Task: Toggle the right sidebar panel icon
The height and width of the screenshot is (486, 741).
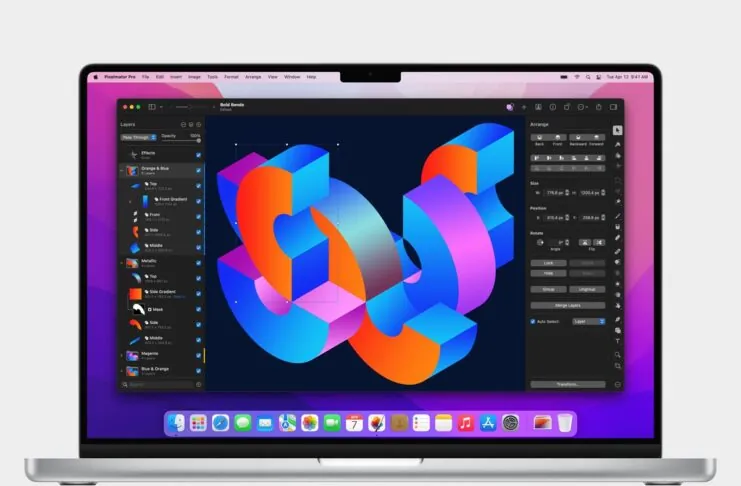Action: (613, 107)
